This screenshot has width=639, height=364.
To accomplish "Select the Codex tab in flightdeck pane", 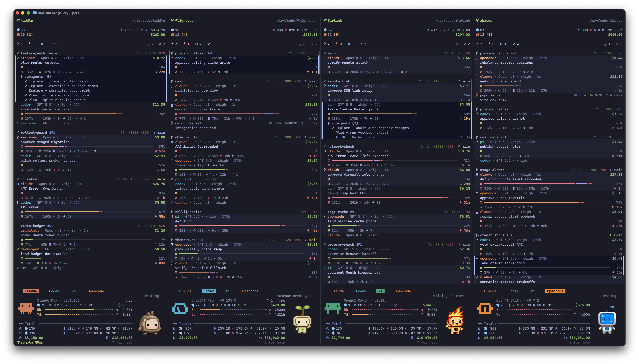I will tap(209, 291).
